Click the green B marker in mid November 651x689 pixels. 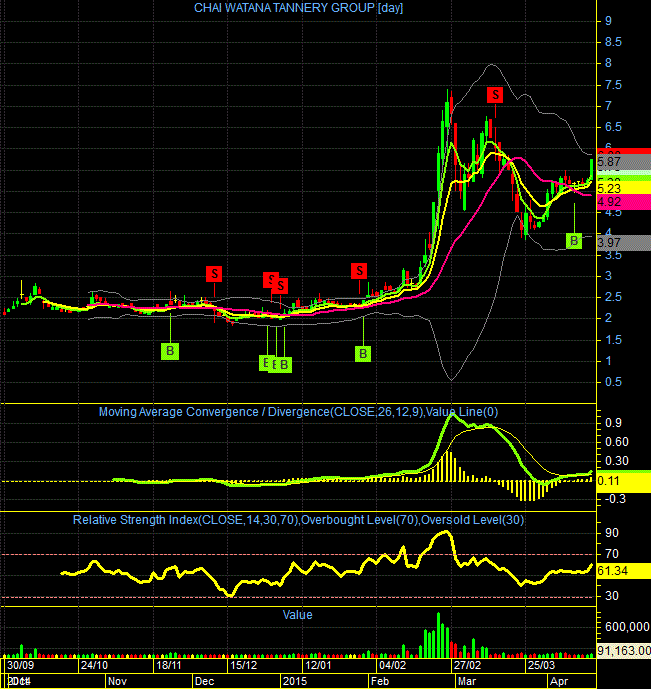click(170, 351)
